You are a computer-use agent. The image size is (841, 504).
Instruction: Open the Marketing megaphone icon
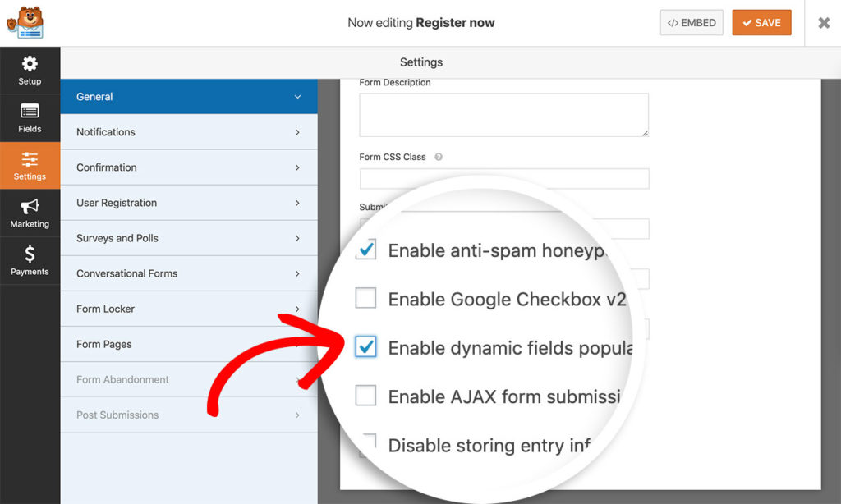(30, 213)
